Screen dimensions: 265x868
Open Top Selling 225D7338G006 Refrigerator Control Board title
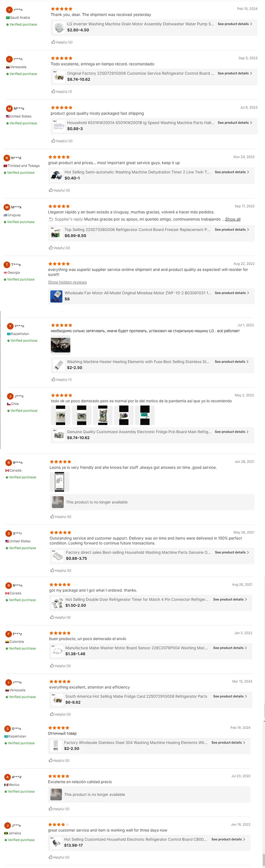(x=137, y=230)
